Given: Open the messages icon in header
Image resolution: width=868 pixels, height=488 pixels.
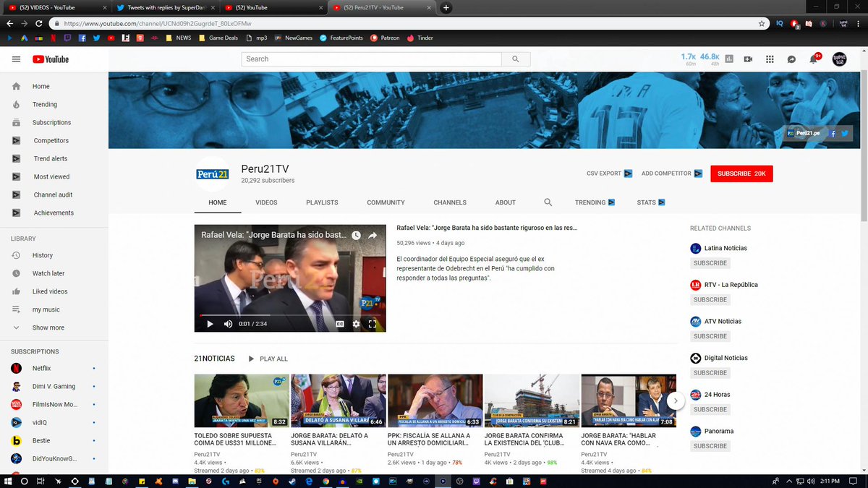Looking at the screenshot, I should (x=791, y=59).
